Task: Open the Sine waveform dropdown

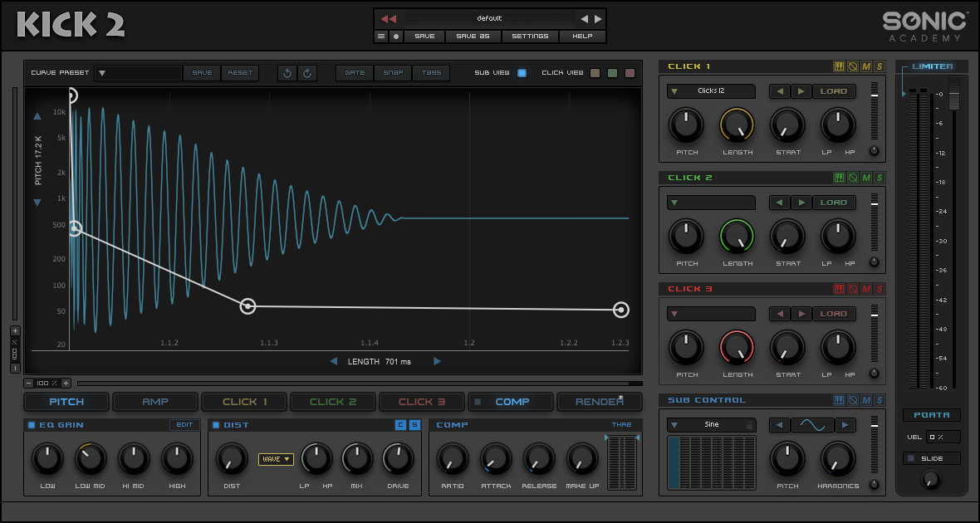Action: 711,425
